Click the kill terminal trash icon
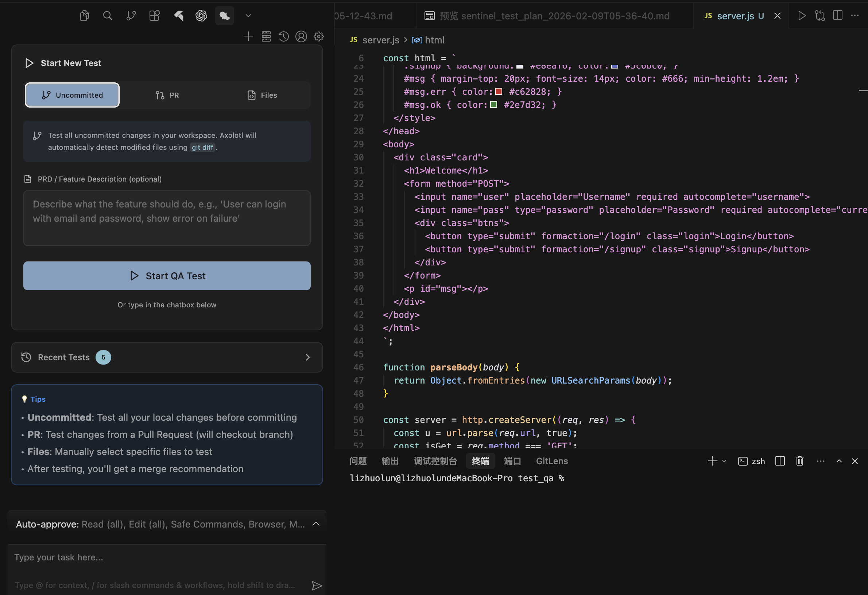This screenshot has height=595, width=868. 800,461
